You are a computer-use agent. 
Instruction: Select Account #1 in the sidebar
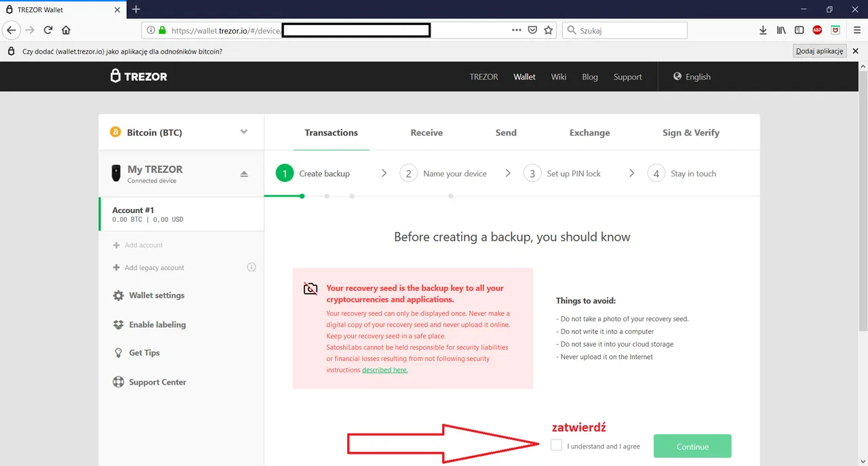tap(181, 214)
